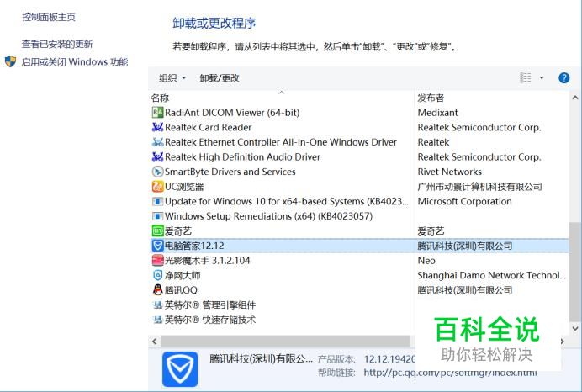Image resolution: width=582 pixels, height=392 pixels.
Task: Open the view options dropdown arrow
Action: [x=542, y=78]
